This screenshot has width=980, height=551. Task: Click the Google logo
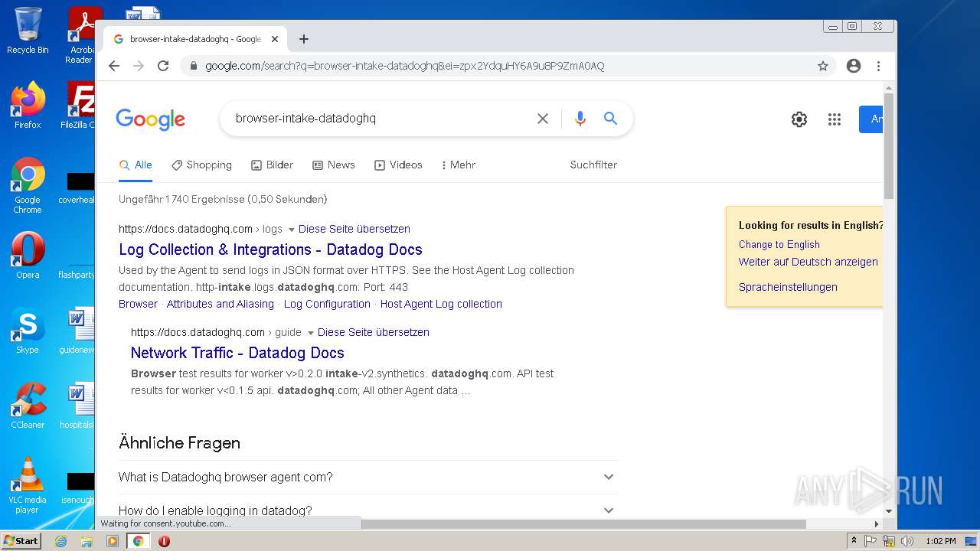(151, 119)
